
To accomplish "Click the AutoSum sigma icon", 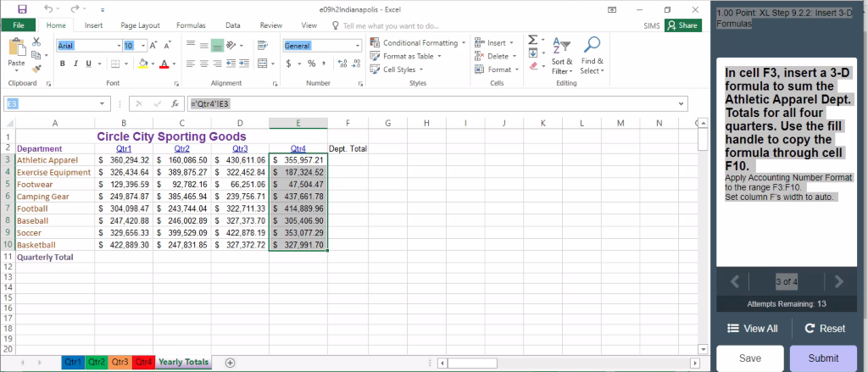I will [532, 41].
